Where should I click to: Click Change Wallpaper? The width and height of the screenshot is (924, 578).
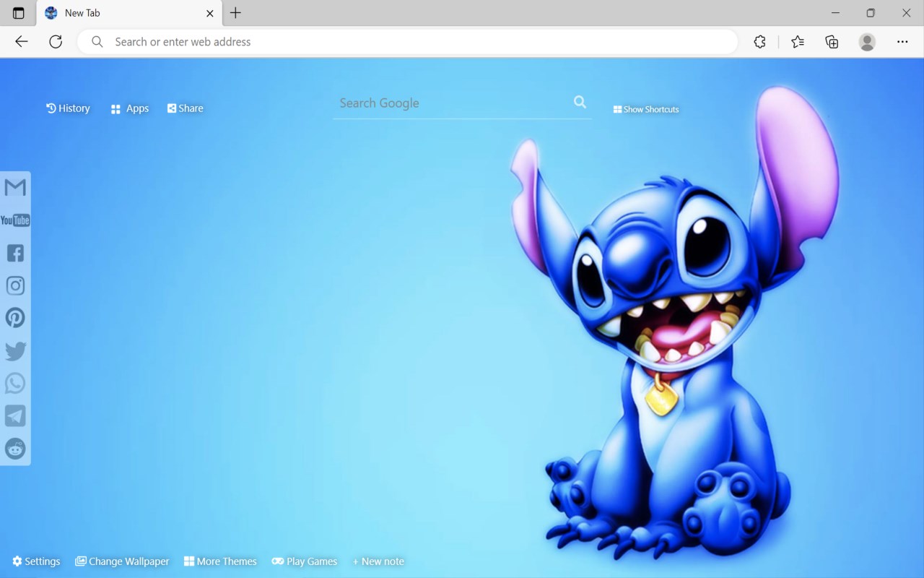[122, 561]
